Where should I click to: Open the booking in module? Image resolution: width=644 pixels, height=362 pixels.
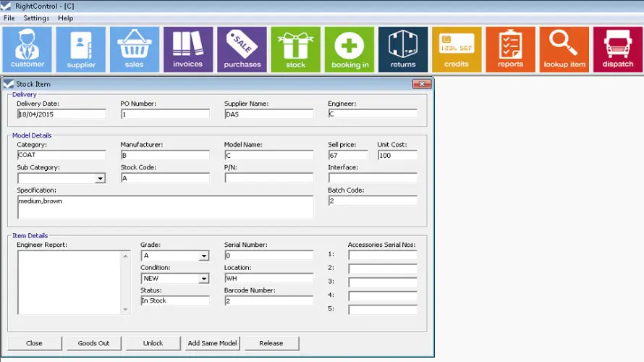(349, 49)
